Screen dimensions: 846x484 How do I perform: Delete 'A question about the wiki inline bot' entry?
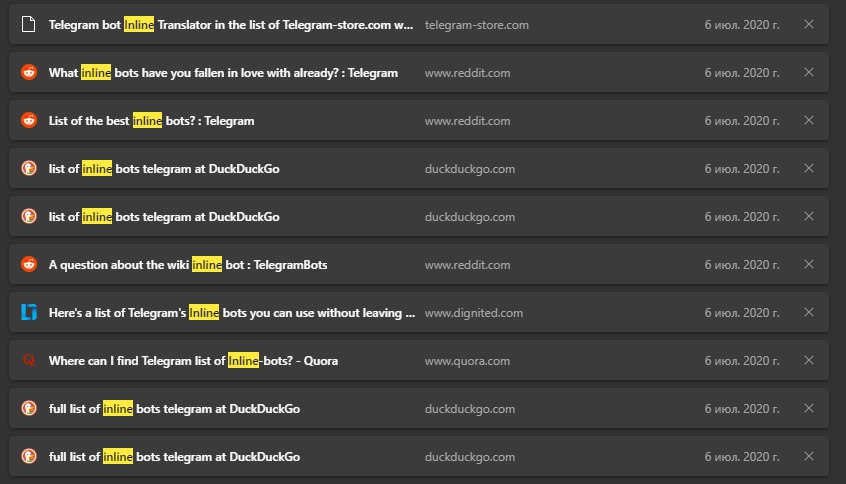(x=809, y=264)
